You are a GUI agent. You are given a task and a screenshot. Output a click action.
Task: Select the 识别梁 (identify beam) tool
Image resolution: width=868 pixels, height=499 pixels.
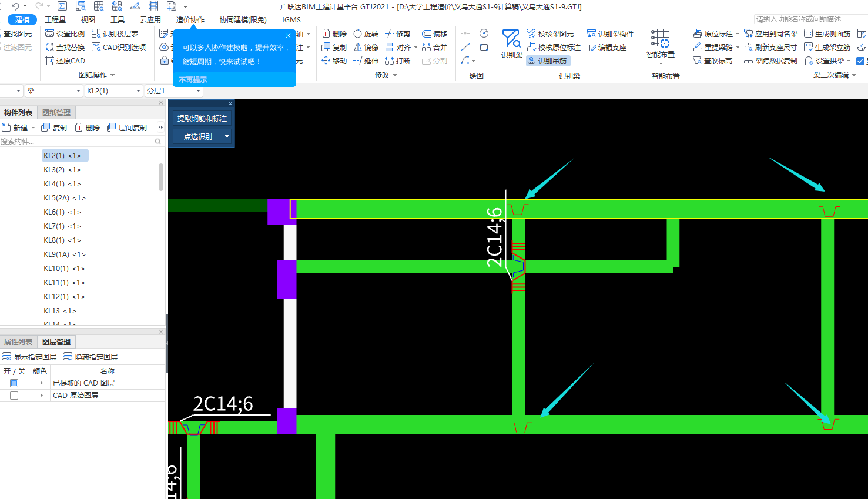coord(511,44)
